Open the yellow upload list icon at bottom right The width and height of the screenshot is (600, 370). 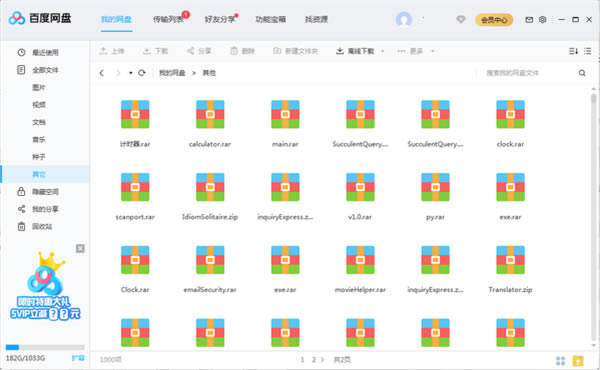578,360
